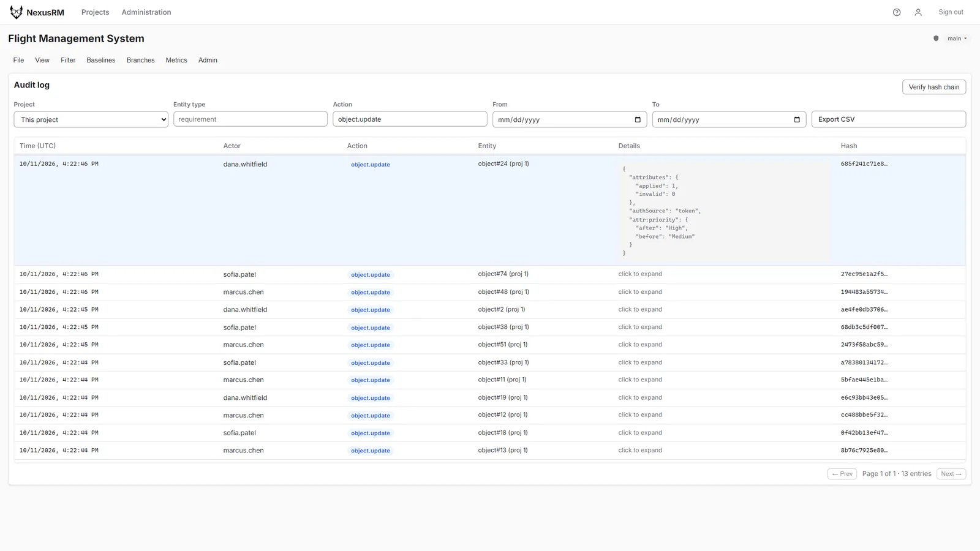980x551 pixels.
Task: Click hash 685f241c71e8… in first row
Action: [x=864, y=164]
